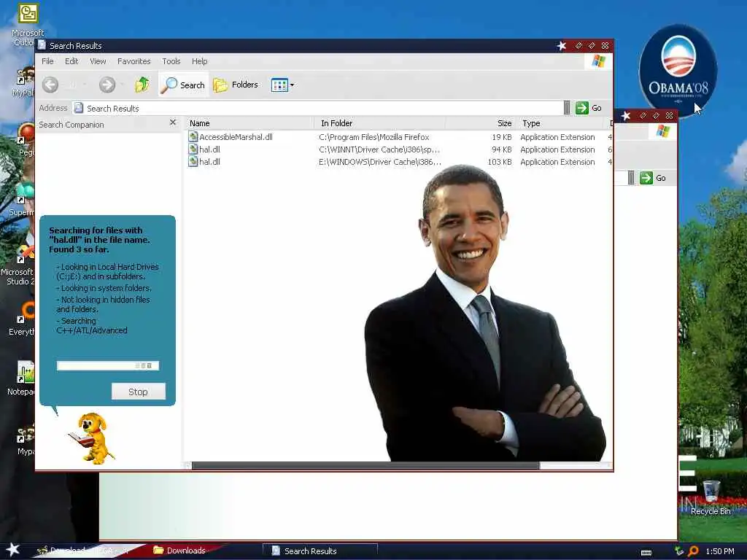Select hal.dll in E:\WINDOWS folder
This screenshot has height=560, width=747.
209,162
